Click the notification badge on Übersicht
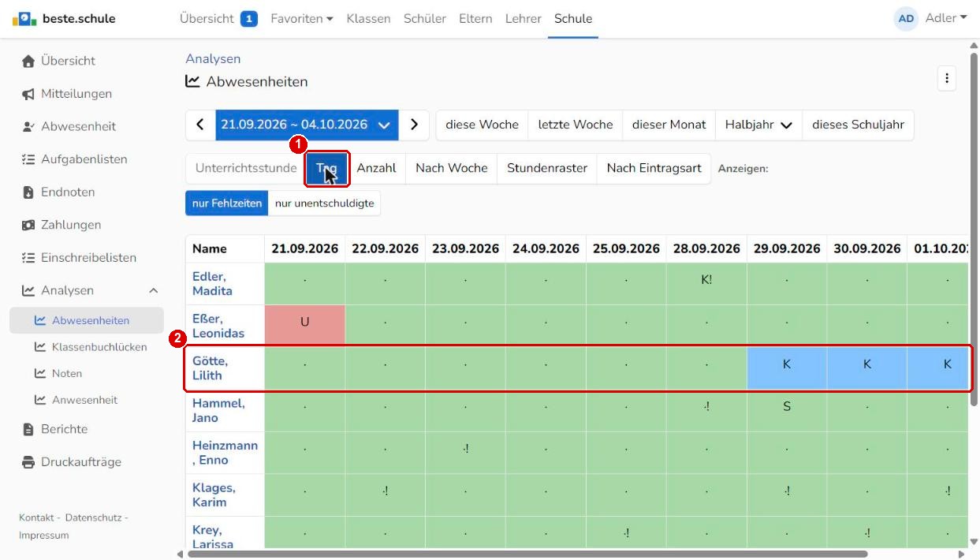980x560 pixels. click(x=249, y=18)
